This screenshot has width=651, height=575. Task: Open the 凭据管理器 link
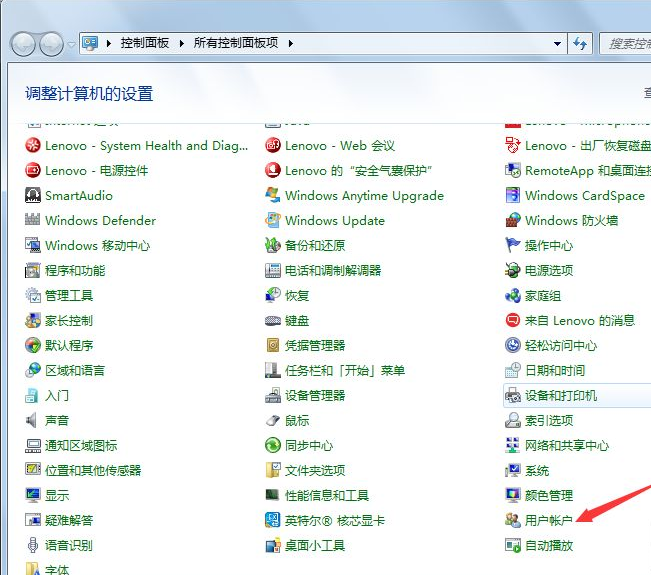click(315, 345)
